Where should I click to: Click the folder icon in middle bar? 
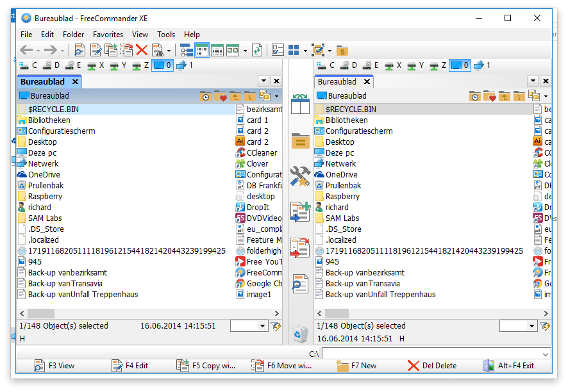coord(300,141)
